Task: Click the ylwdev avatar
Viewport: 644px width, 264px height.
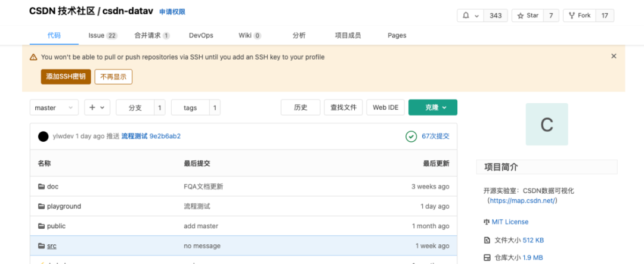Action: [43, 136]
